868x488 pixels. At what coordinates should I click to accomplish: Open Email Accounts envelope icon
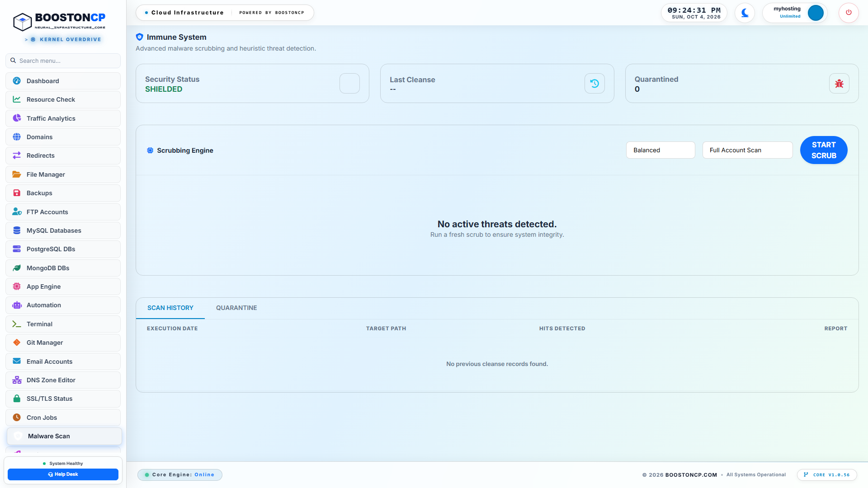(x=17, y=361)
